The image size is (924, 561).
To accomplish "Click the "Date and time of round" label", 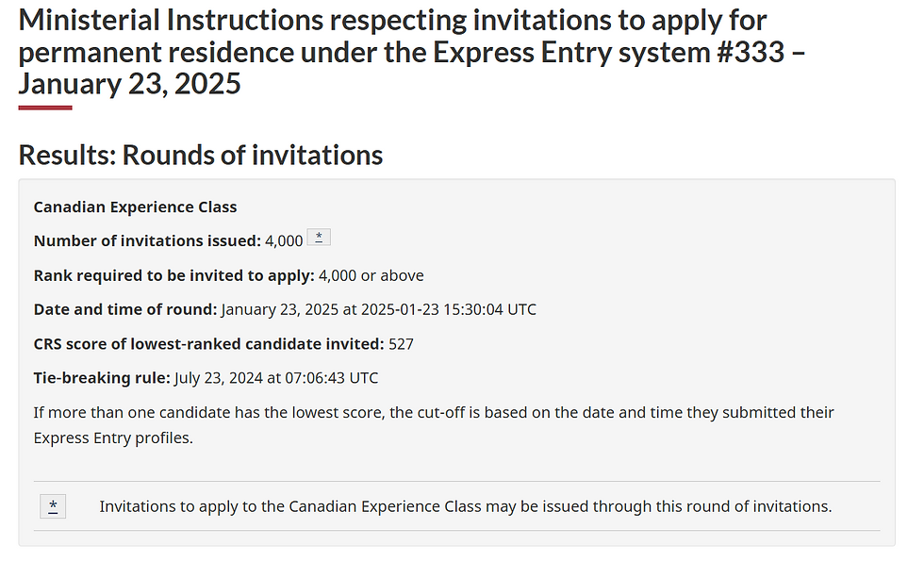I will coord(125,309).
